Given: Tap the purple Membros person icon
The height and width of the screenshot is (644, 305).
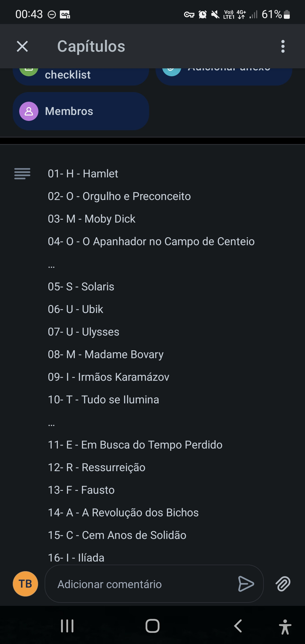Looking at the screenshot, I should pos(29,111).
